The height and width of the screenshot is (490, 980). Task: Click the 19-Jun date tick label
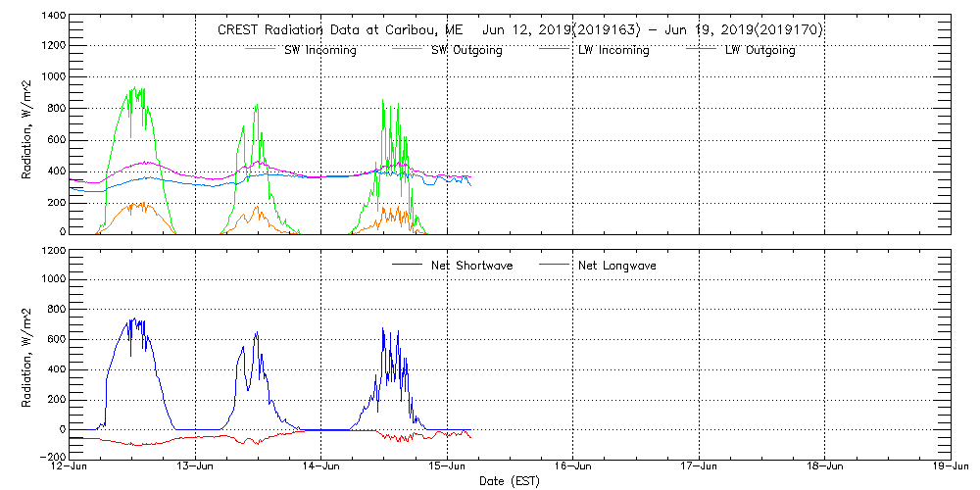(x=950, y=465)
